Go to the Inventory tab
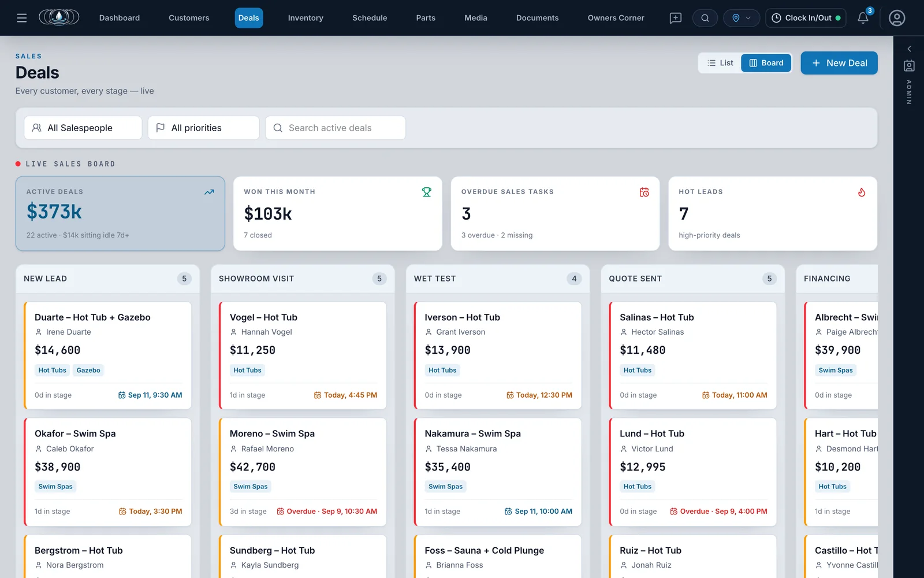Image resolution: width=924 pixels, height=578 pixels. click(x=305, y=18)
